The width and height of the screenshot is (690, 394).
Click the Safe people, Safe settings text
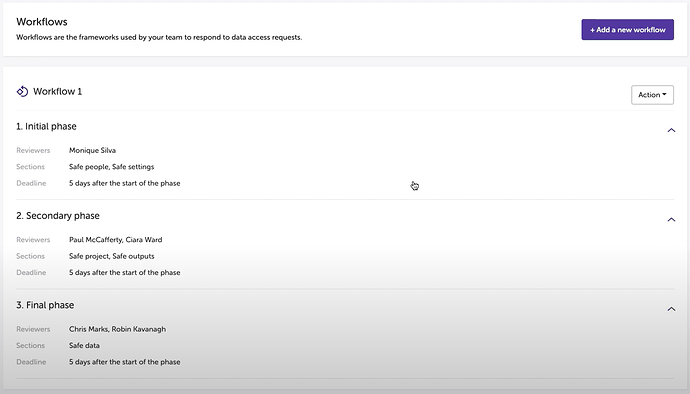pyautogui.click(x=111, y=167)
